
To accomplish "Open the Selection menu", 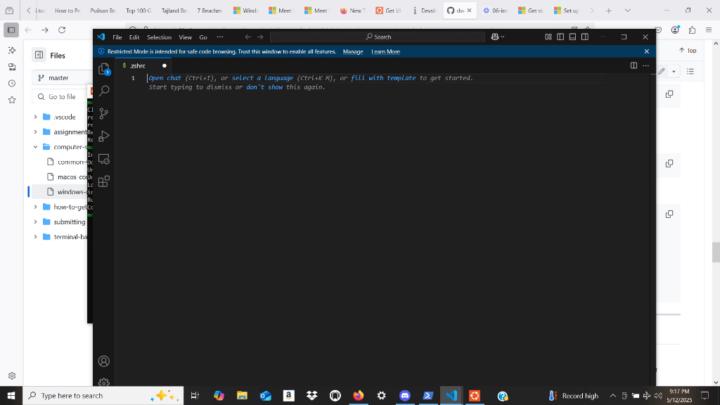I will [x=159, y=37].
